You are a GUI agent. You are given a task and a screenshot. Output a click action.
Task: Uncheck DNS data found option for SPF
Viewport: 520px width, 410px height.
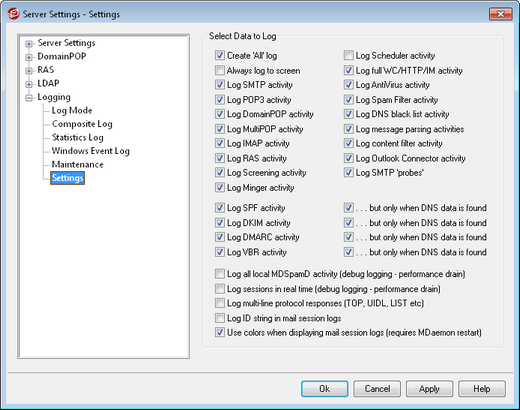pos(349,208)
